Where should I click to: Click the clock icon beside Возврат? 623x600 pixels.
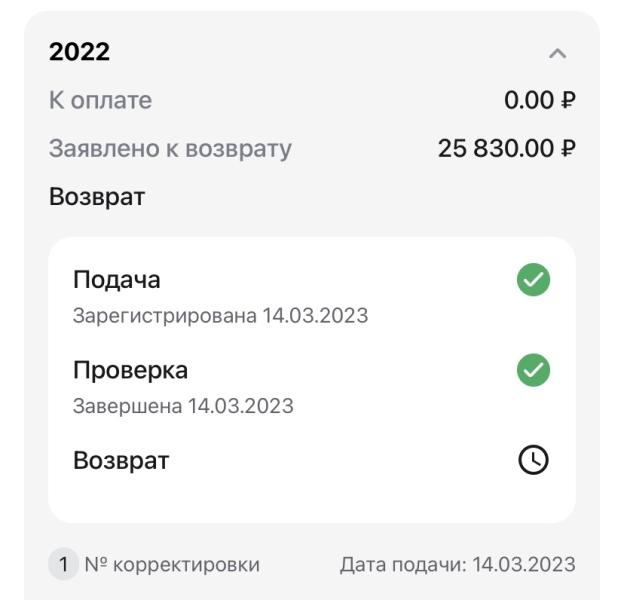(x=533, y=460)
